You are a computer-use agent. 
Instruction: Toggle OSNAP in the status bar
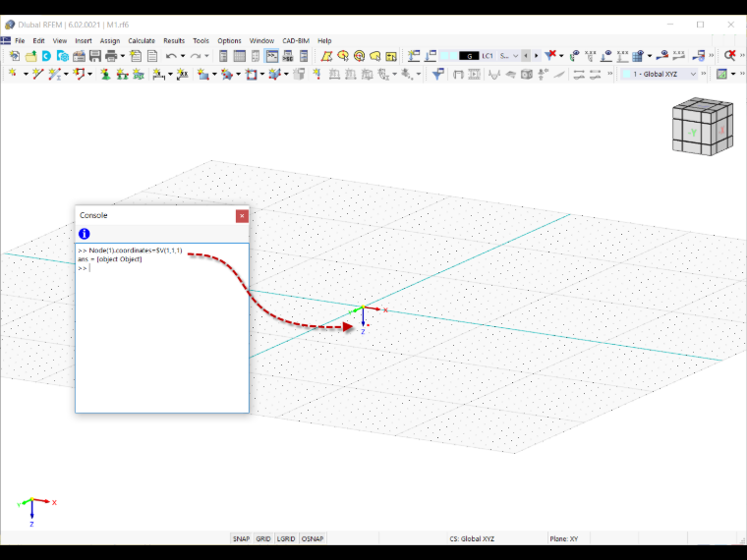click(313, 538)
